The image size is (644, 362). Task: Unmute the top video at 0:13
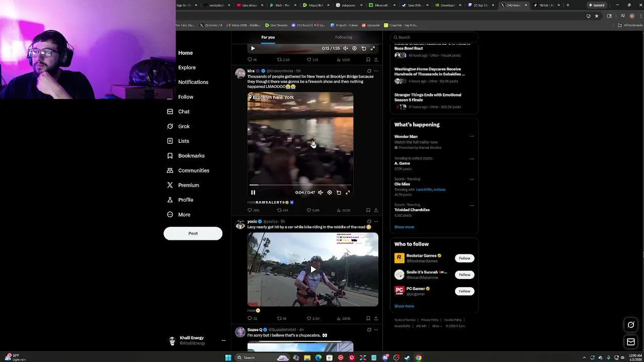coord(345,48)
